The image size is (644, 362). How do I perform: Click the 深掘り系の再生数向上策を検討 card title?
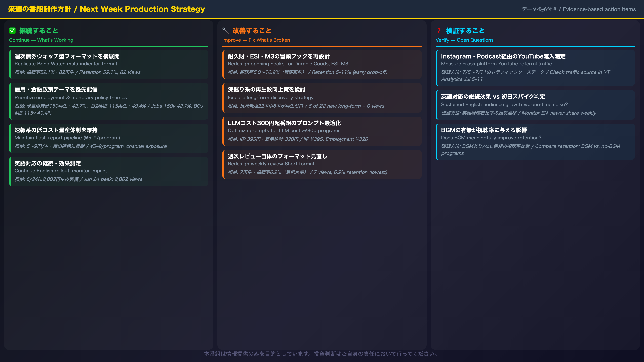point(267,89)
